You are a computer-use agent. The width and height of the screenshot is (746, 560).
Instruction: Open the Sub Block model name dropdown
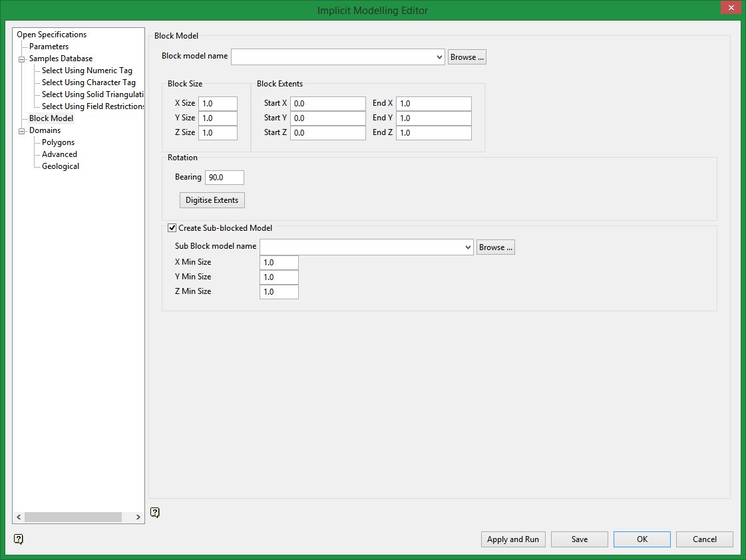click(468, 247)
